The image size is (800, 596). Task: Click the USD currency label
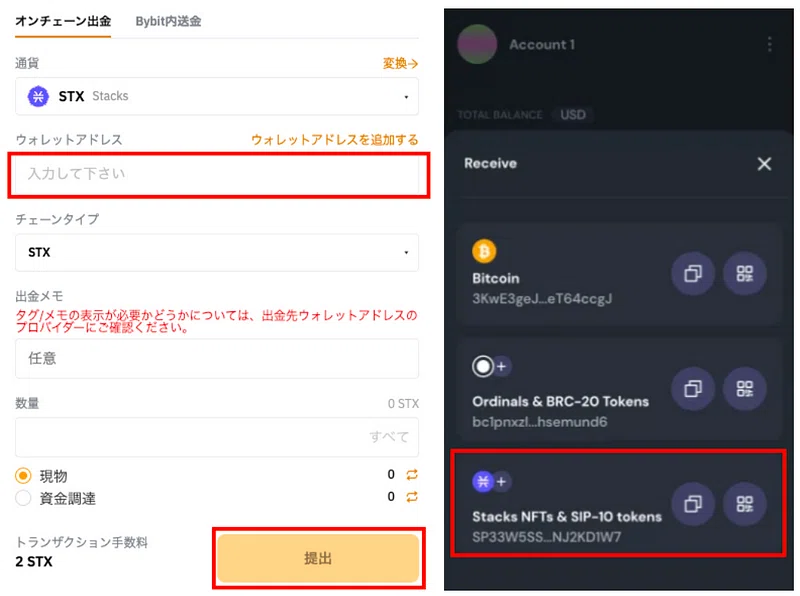pyautogui.click(x=572, y=115)
